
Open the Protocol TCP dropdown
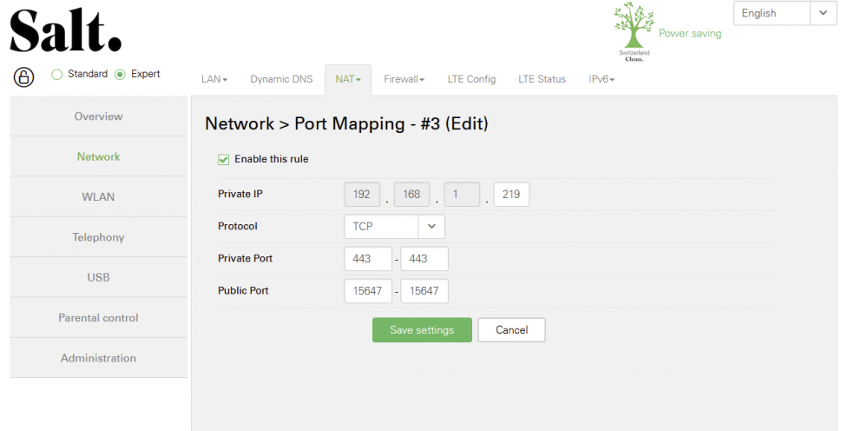pos(394,227)
